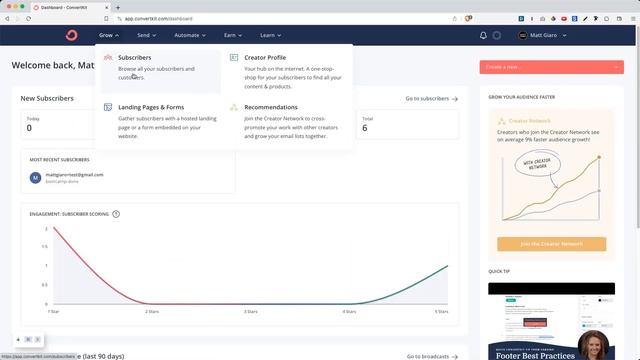Click the circular status icon beside the bell
The image size is (640, 360).
(496, 36)
